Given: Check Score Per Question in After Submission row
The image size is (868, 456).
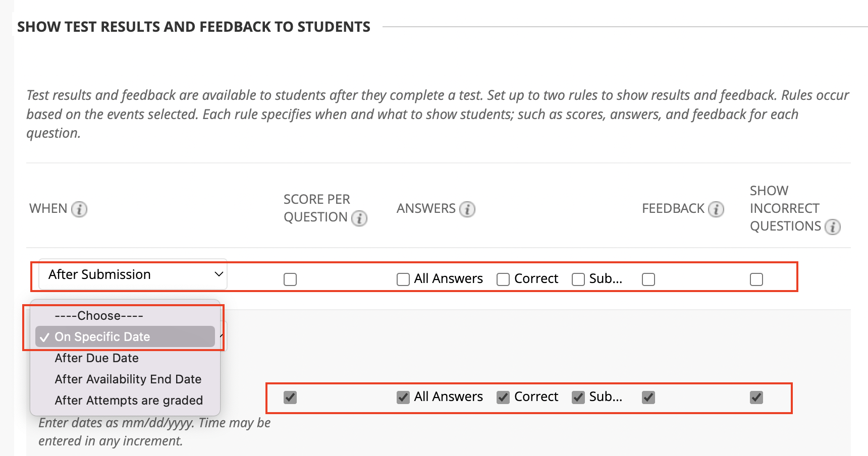Looking at the screenshot, I should pyautogui.click(x=290, y=279).
